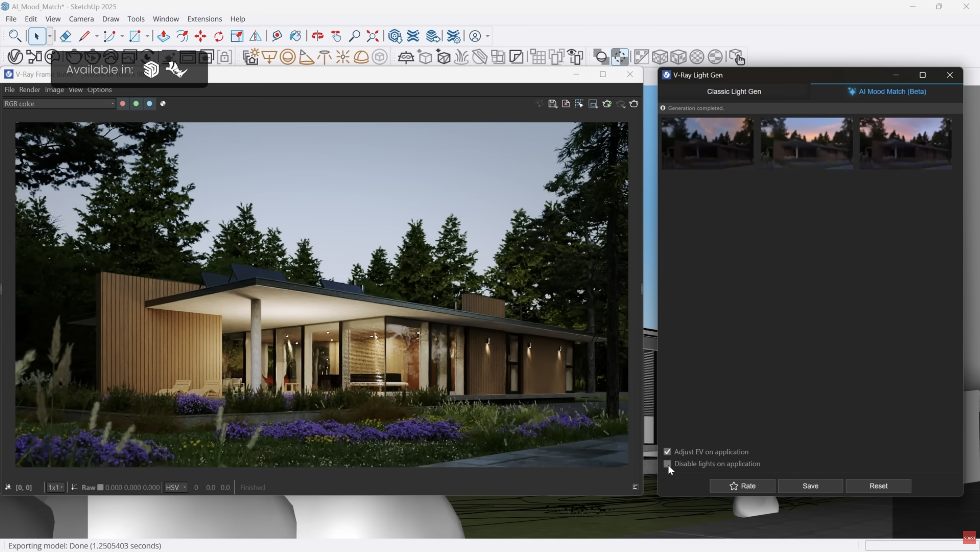Click the region render icon in frame buffer
980x552 pixels.
tap(593, 104)
